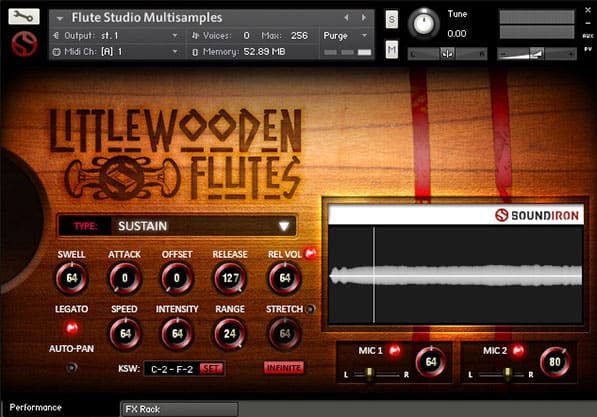Viewport: 597px width, 417px height.
Task: Click the Soundiron logo in waveform panel
Action: 537,215
